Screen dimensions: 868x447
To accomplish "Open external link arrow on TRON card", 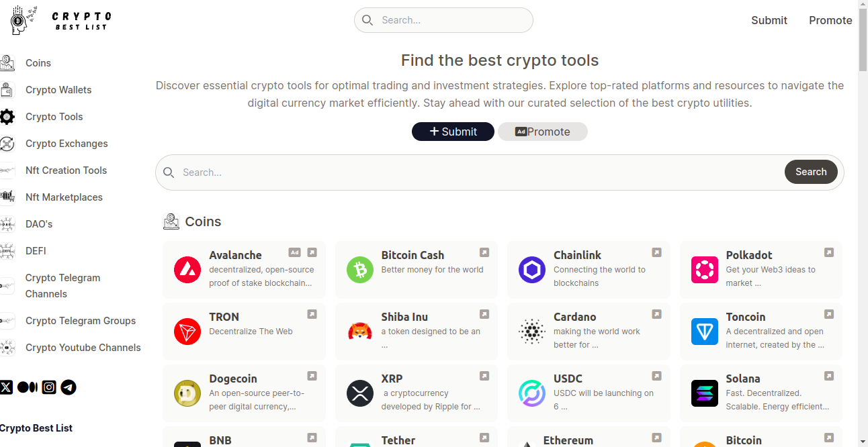I will [x=312, y=314].
